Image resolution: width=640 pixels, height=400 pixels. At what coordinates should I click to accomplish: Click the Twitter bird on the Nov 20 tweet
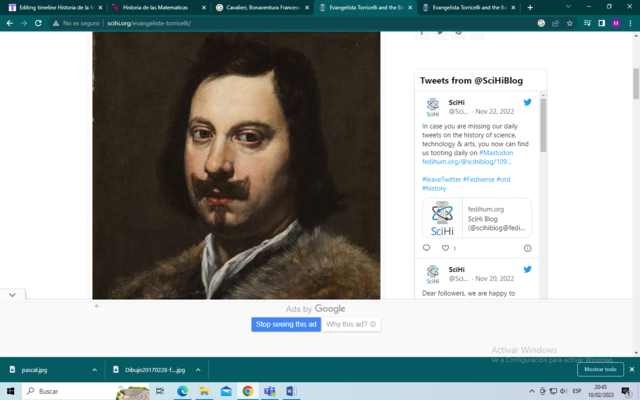pos(527,269)
